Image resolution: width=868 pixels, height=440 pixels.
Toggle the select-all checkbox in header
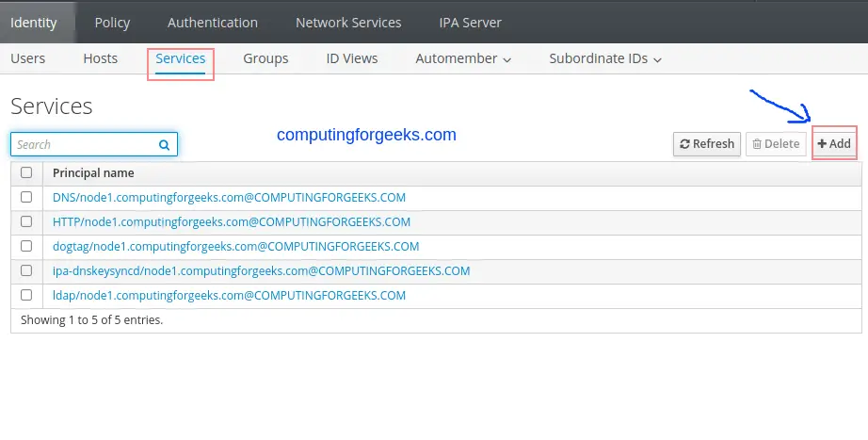click(x=26, y=172)
